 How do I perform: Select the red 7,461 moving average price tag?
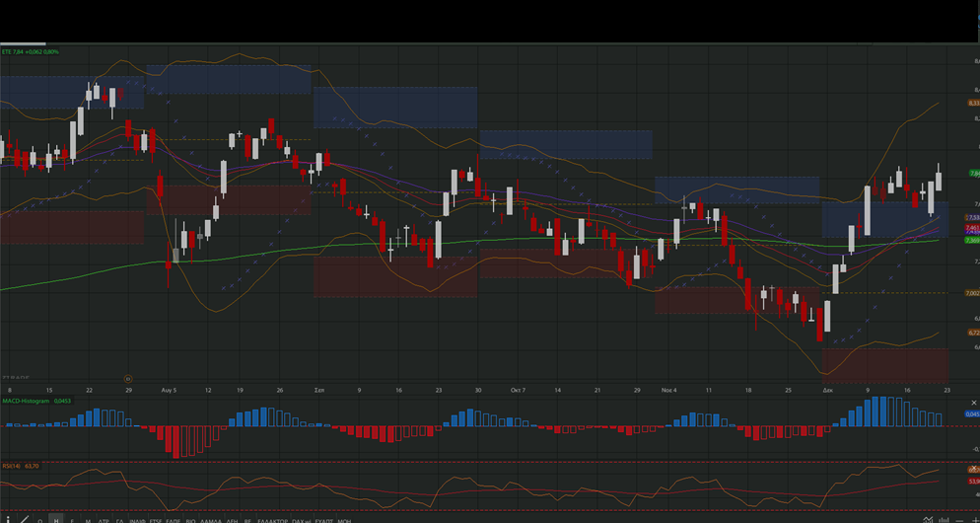pyautogui.click(x=972, y=227)
